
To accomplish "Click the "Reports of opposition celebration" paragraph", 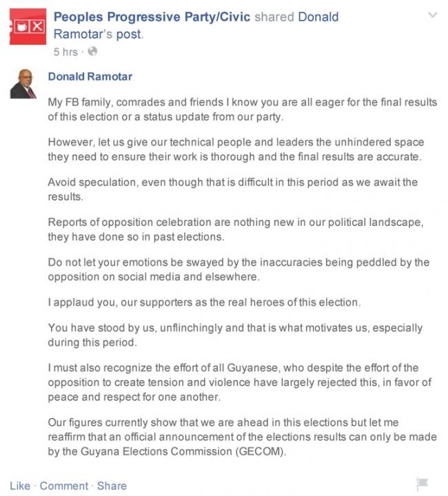I will 236,229.
